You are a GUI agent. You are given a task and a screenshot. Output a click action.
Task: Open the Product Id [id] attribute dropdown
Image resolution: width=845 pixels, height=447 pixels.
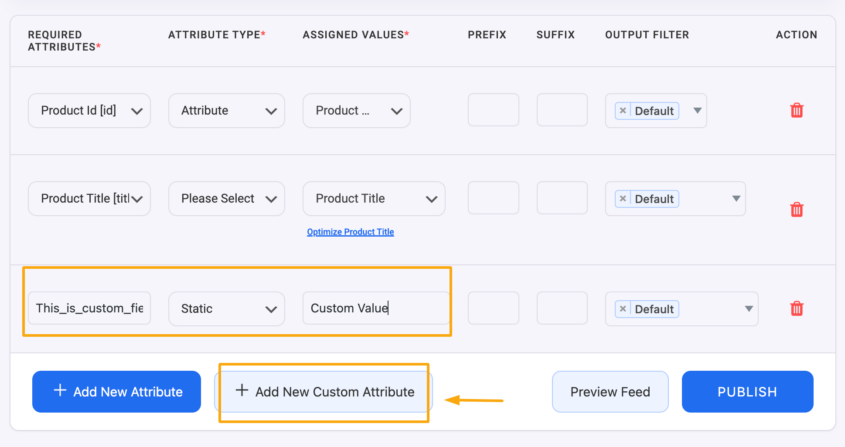point(89,110)
